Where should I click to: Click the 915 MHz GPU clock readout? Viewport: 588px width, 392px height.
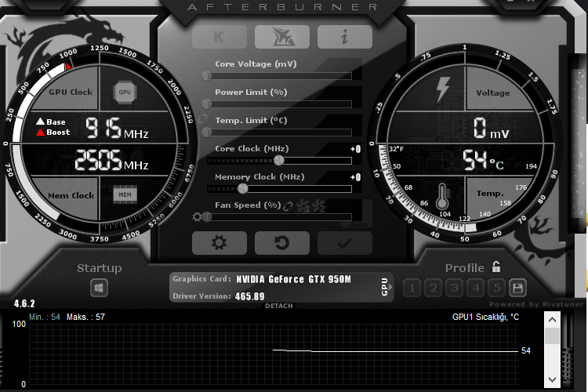point(117,129)
